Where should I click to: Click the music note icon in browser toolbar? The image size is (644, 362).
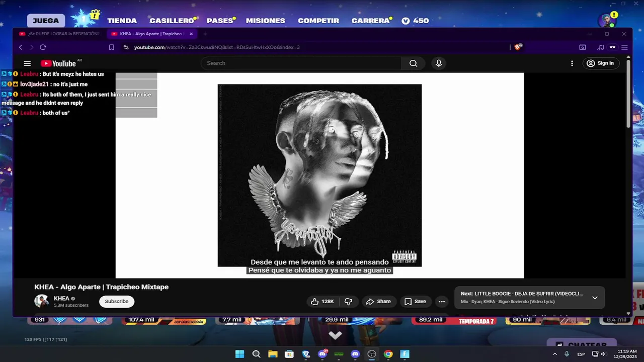point(600,47)
